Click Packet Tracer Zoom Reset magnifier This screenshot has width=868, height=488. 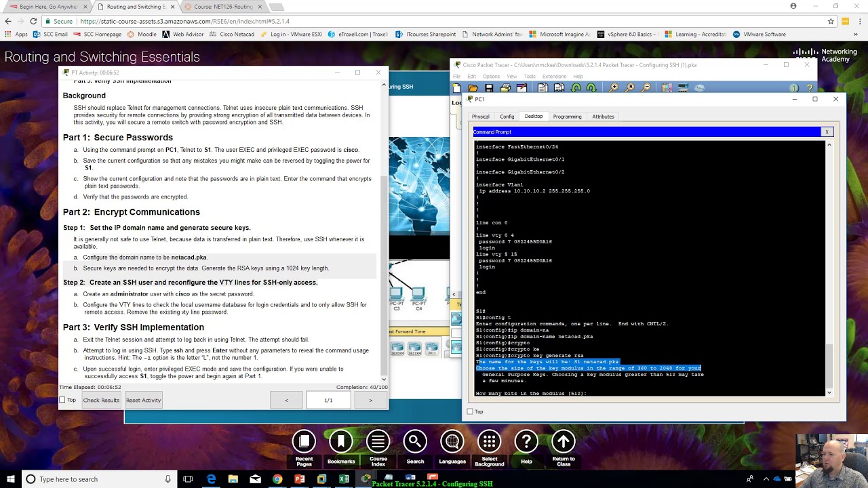[x=630, y=88]
